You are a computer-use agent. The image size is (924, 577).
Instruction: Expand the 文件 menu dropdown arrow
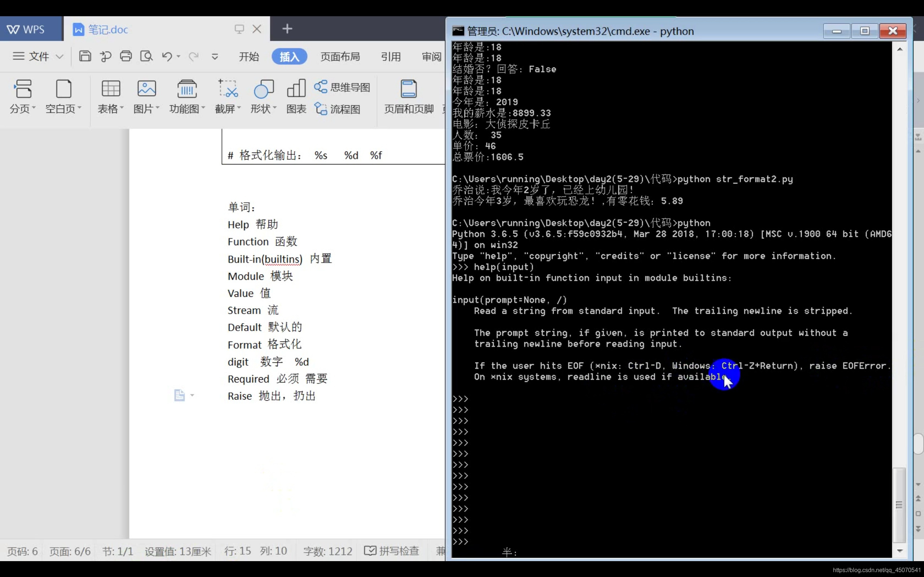click(x=60, y=57)
